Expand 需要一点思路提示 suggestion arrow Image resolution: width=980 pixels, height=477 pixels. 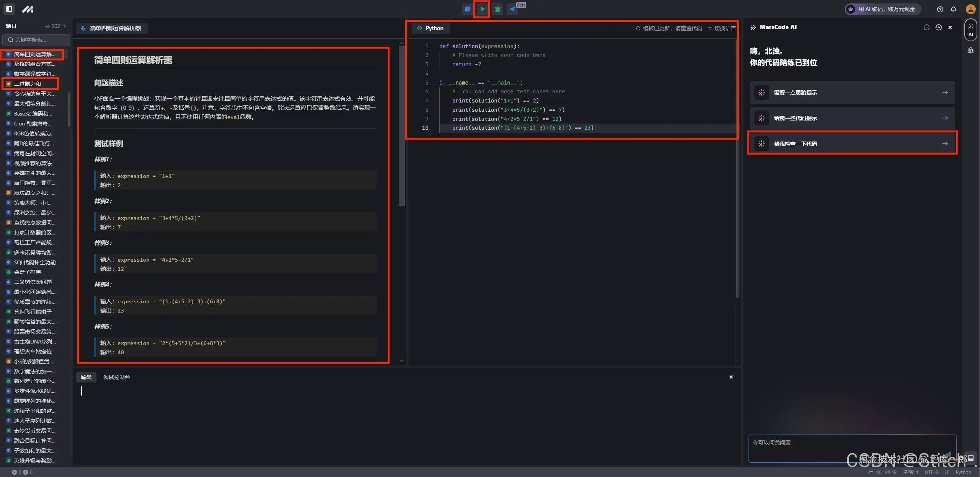tap(945, 93)
